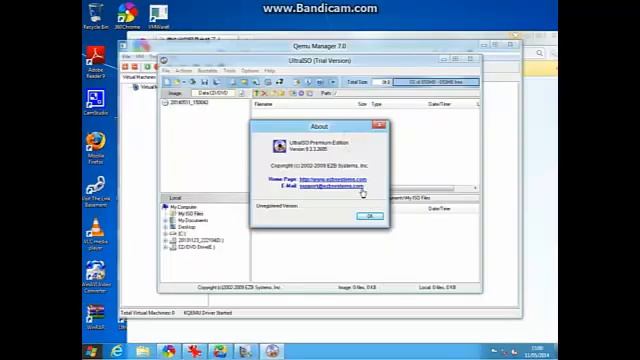Expand the CD/DVD Drive tree node
The width and height of the screenshot is (640, 360).
coord(166,247)
